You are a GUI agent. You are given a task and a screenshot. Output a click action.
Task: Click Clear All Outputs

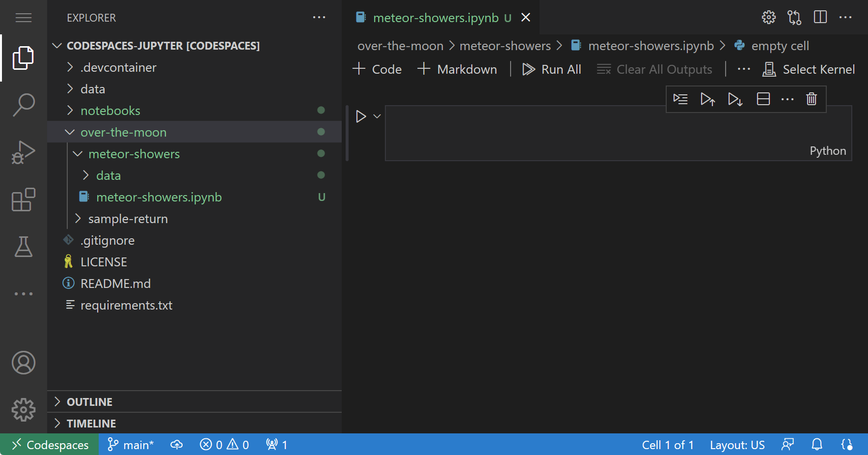click(x=654, y=69)
